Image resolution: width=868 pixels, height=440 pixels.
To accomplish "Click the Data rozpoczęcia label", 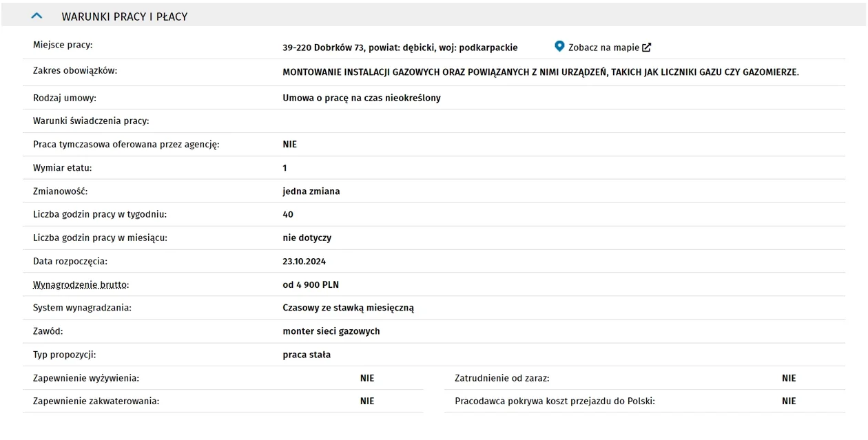I will 70,262.
